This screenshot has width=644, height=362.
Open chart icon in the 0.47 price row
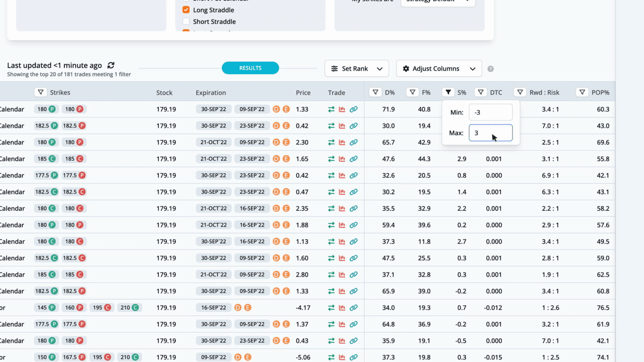pyautogui.click(x=342, y=192)
